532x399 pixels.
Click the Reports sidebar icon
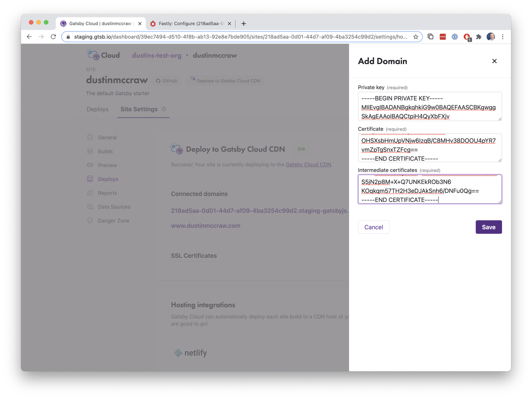(x=90, y=193)
